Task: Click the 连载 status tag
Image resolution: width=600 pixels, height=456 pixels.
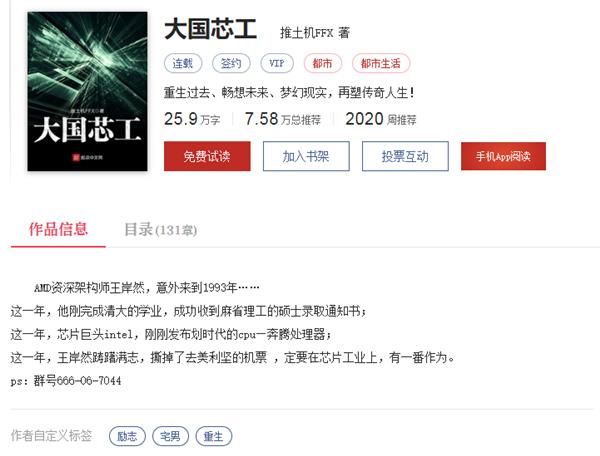Action: [183, 63]
